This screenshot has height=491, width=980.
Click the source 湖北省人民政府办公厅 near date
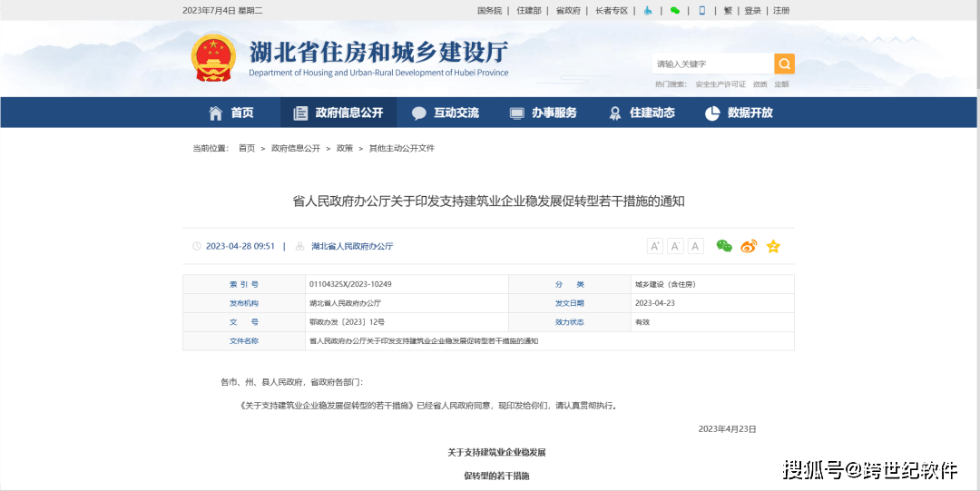click(352, 247)
